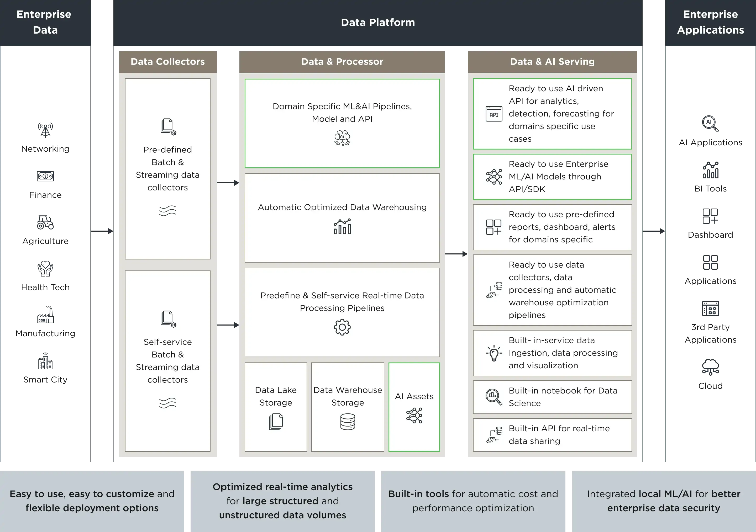Click the neural network icon in AI Assets

point(414,416)
